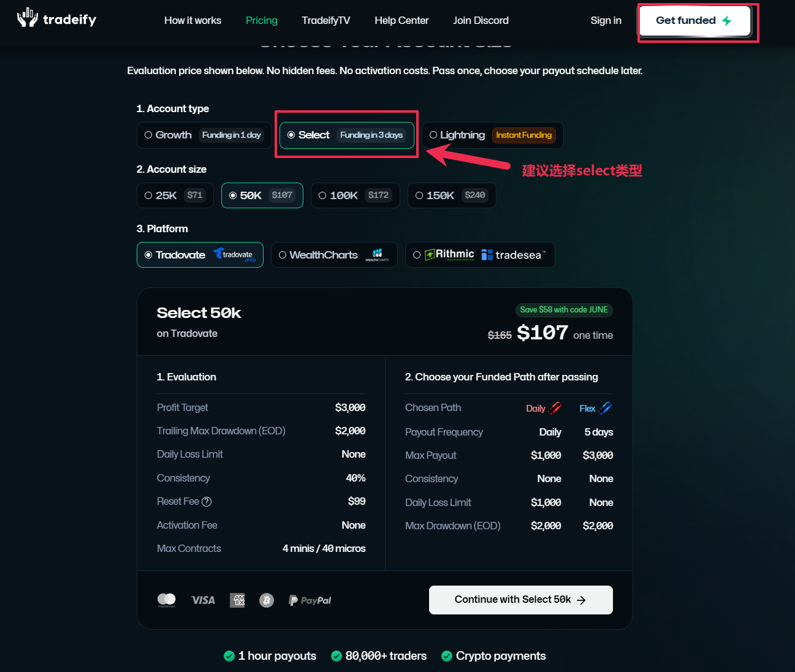Click the Crypto payments text
The width and height of the screenshot is (795, 672).
click(501, 656)
